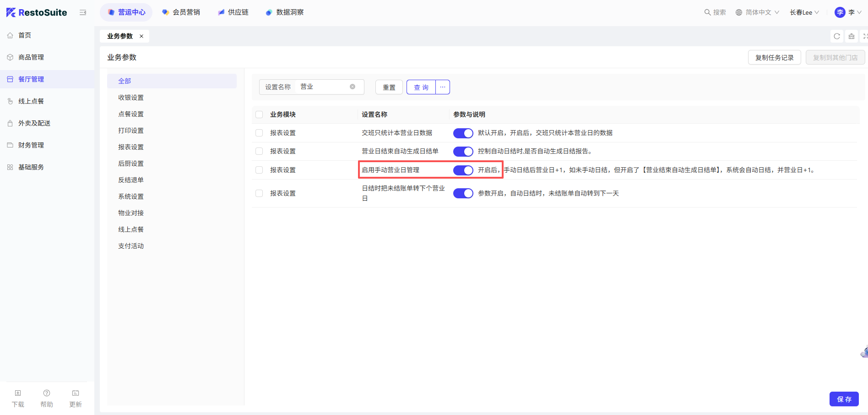This screenshot has height=415, width=868.
Task: Collapse the sidebar menu icon
Action: 83,12
